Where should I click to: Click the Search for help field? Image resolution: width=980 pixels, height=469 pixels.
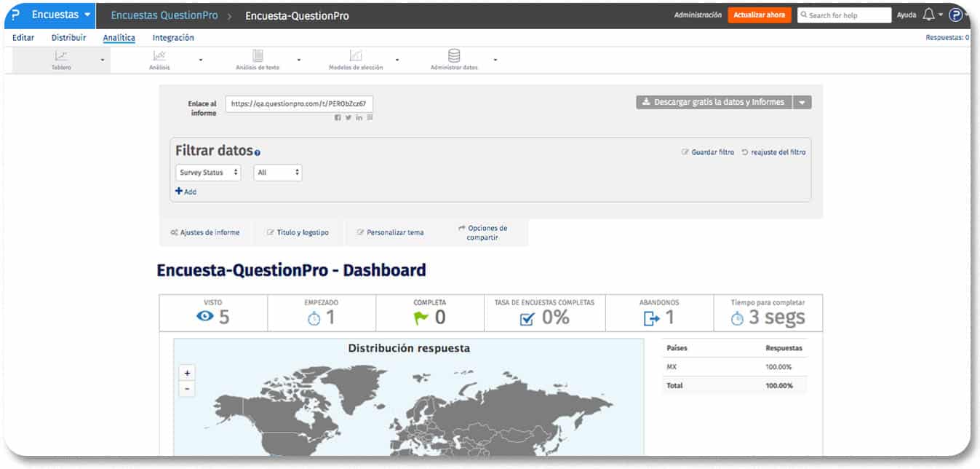tap(844, 15)
